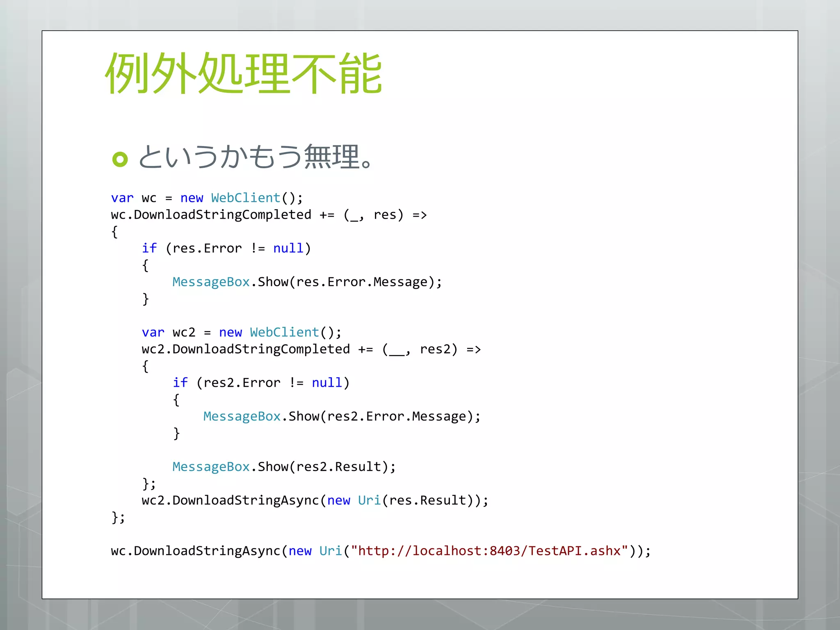The image size is (840, 630).
Task: Click 'MessageBox.Show(res2.Result);' line
Action: pyautogui.click(x=284, y=467)
